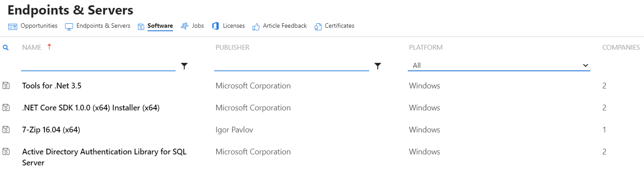The image size is (644, 172).
Task: Click disk icon beside 7-Zip 16.04 row
Action: coord(6,129)
